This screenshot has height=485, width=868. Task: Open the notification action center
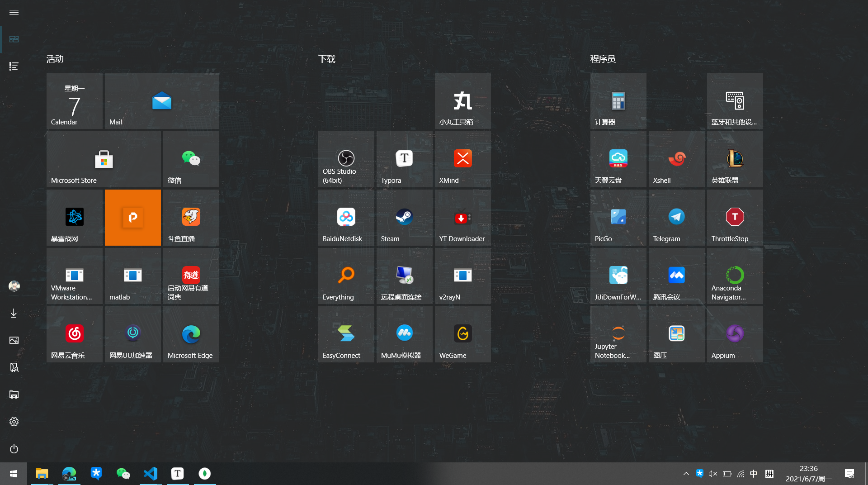(x=849, y=474)
